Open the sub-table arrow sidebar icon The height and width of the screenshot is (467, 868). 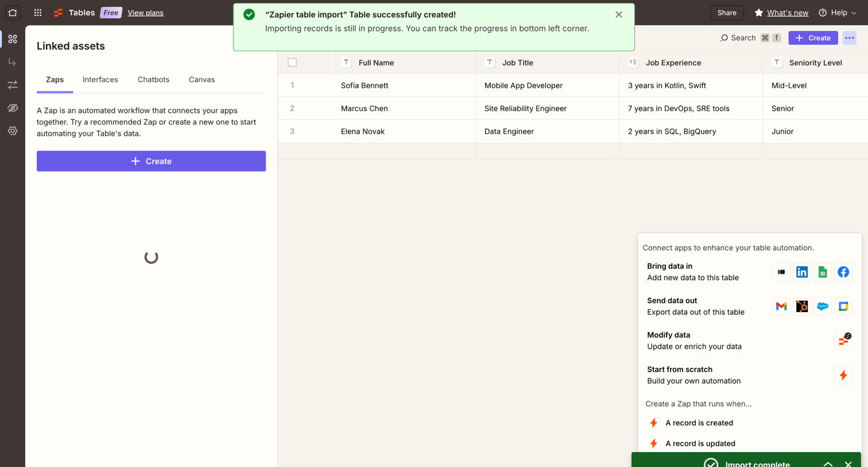point(13,62)
